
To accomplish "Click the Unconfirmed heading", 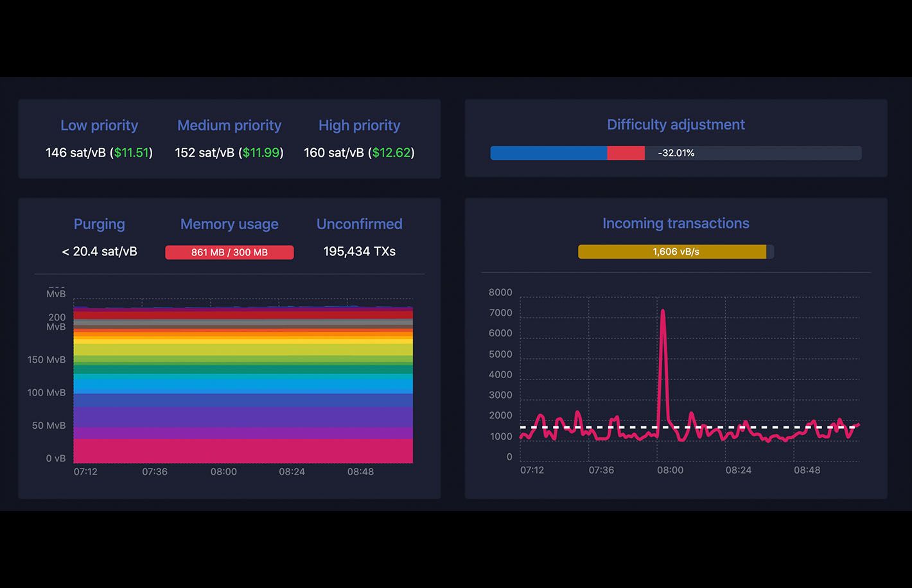I will (359, 224).
